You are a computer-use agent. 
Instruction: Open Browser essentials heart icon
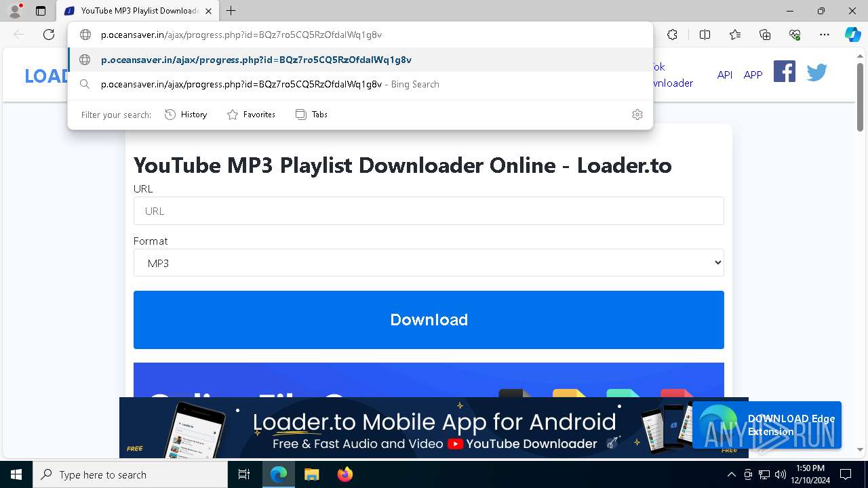click(795, 35)
